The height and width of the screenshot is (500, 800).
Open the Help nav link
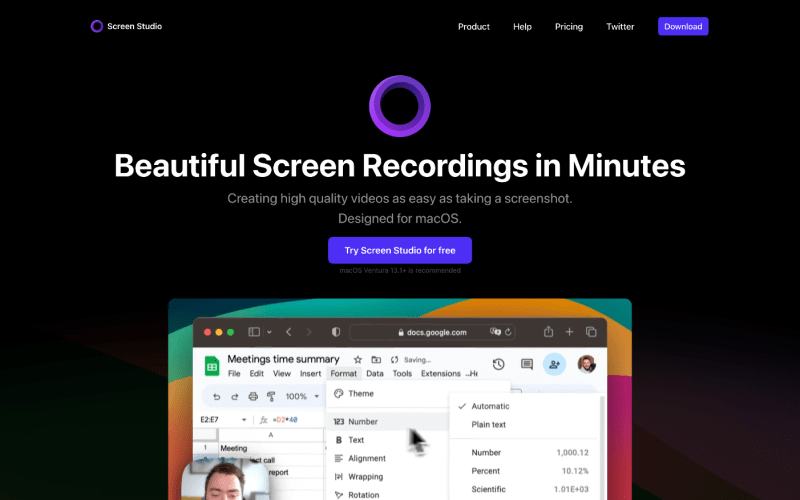click(522, 27)
